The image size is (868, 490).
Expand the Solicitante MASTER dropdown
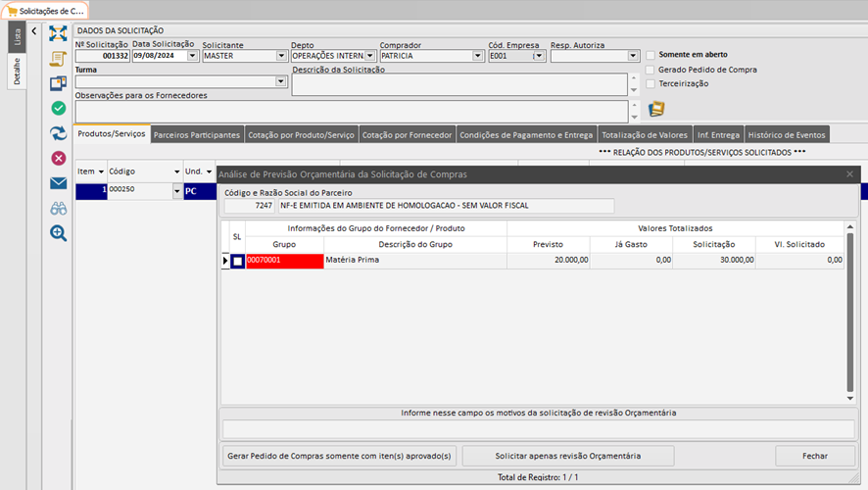[281, 56]
